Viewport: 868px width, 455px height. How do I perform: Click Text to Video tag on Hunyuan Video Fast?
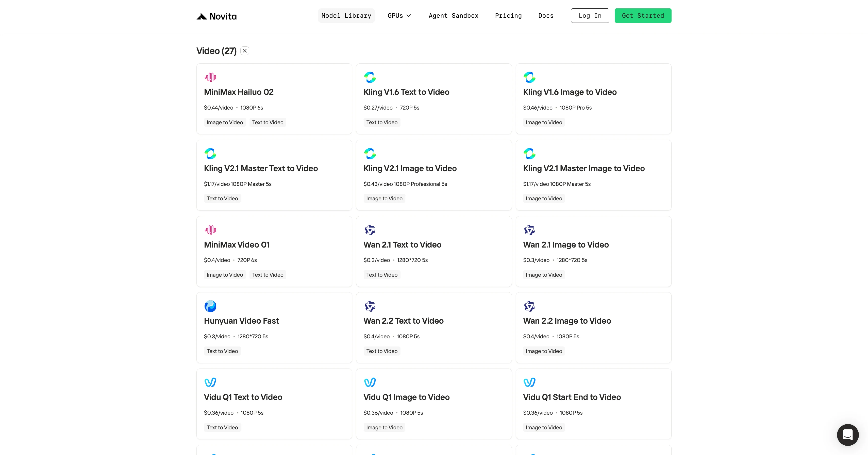coord(222,351)
